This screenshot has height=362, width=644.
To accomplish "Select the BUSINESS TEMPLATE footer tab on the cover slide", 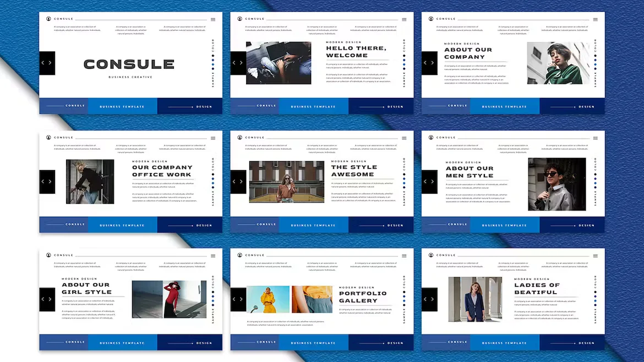I will pos(122,106).
